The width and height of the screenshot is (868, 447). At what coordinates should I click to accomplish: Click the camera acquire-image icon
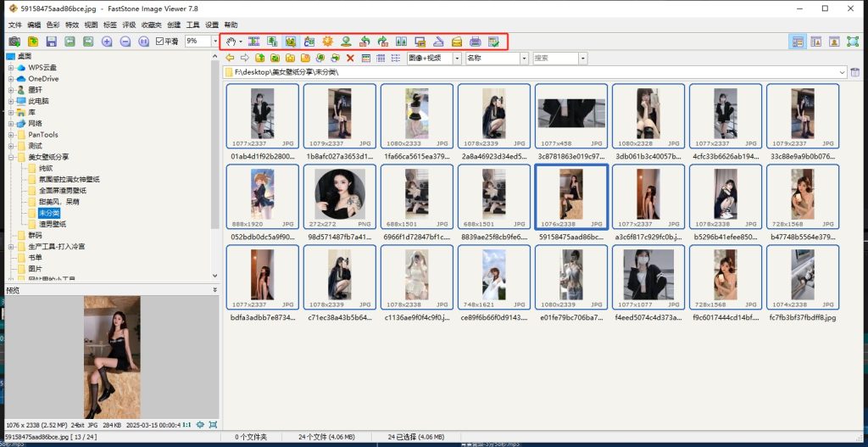(x=14, y=41)
